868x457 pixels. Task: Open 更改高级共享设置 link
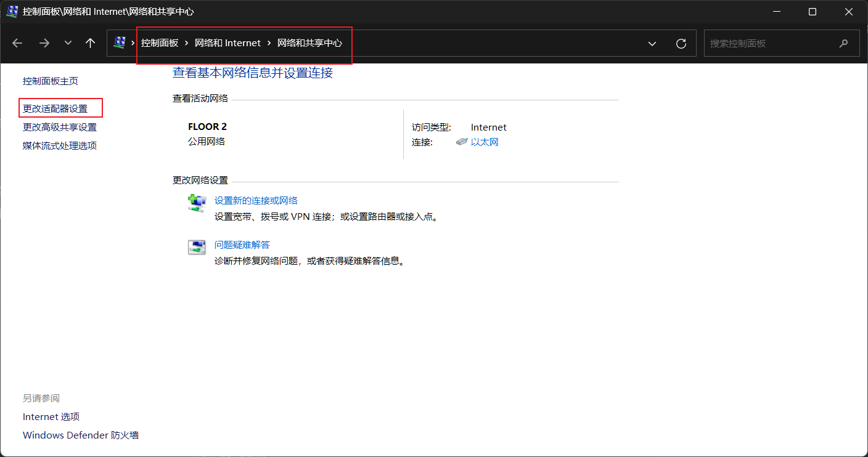click(x=60, y=127)
